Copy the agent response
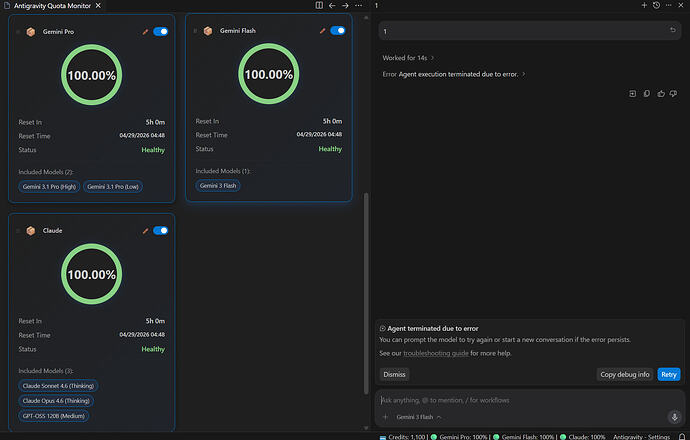This screenshot has height=440, width=690. pos(646,93)
